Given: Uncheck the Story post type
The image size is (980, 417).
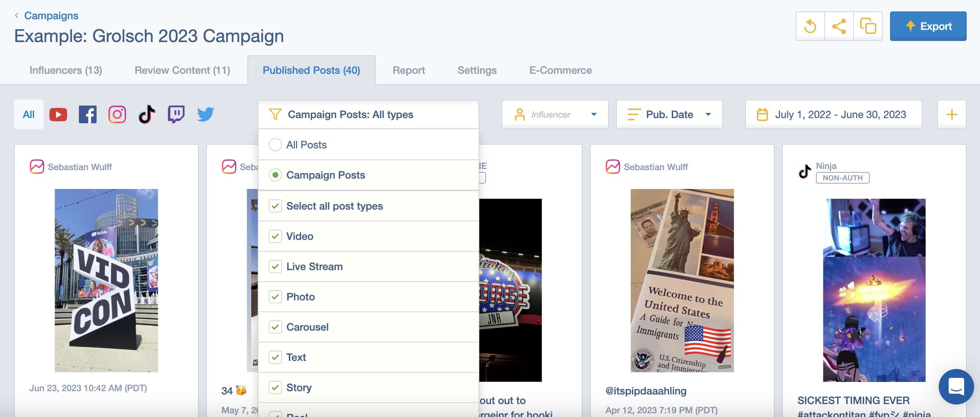Looking at the screenshot, I should tap(275, 387).
